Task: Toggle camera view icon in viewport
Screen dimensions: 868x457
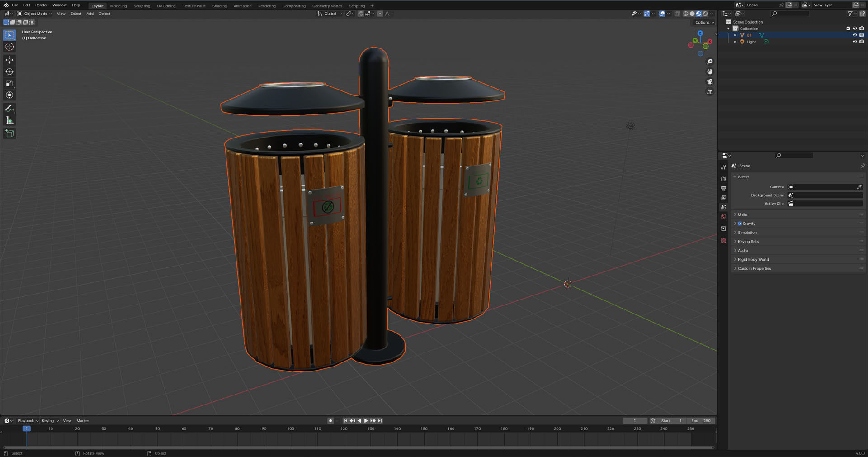Action: pos(710,81)
